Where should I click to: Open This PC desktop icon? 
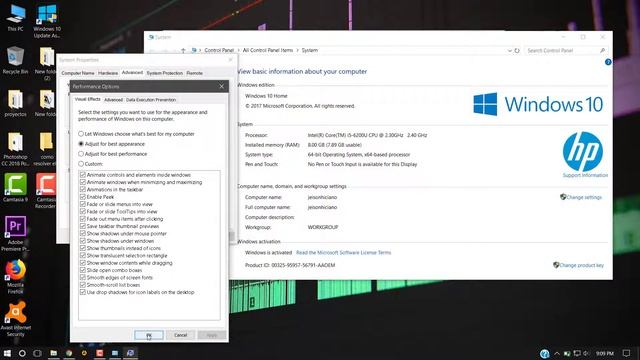pos(16,18)
